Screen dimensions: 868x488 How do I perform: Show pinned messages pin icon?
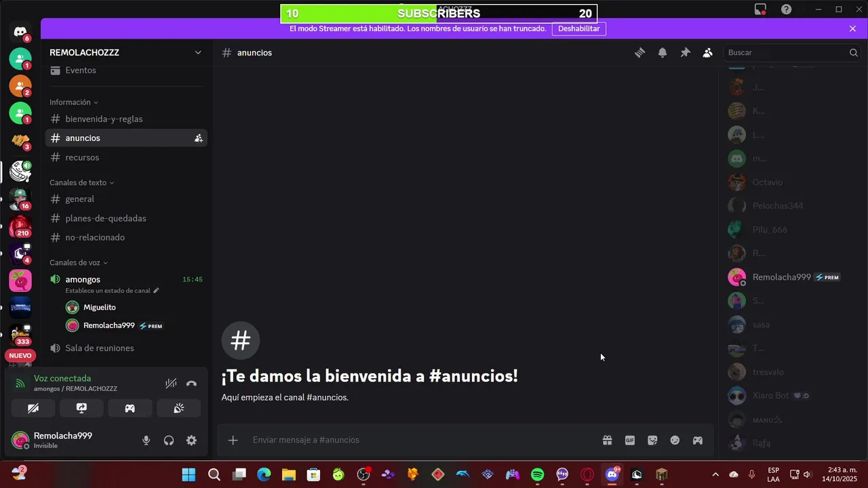tap(685, 53)
